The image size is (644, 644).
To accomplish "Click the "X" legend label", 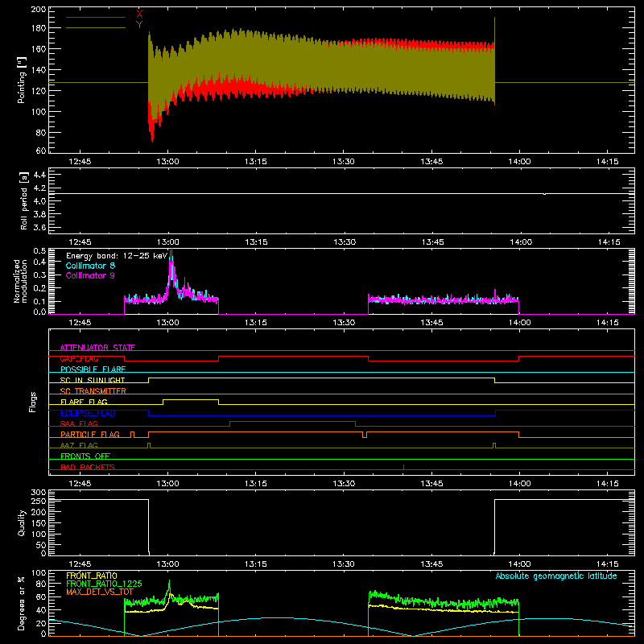I will (x=139, y=14).
